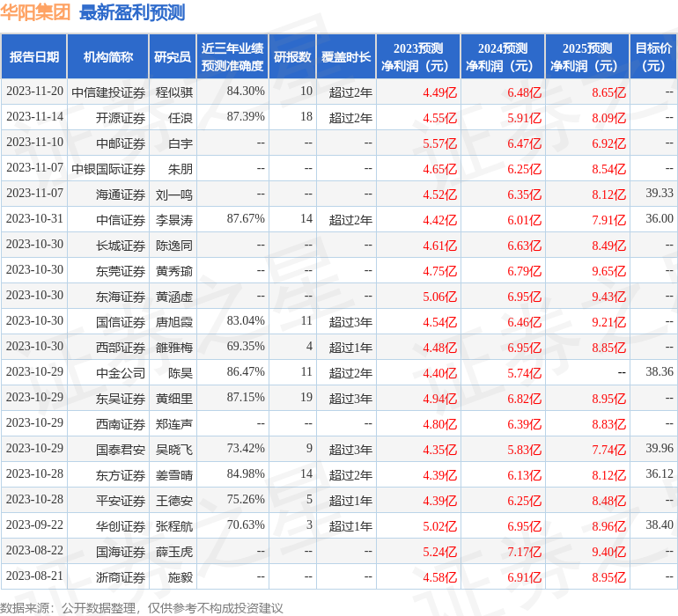
Task: Select the 报告日期 column header
Action: pos(34,57)
